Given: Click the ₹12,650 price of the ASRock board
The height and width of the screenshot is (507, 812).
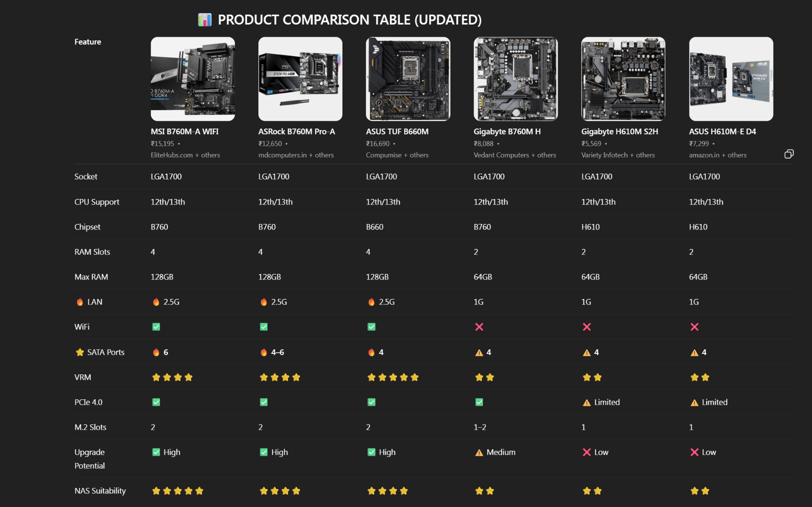Looking at the screenshot, I should (270, 144).
